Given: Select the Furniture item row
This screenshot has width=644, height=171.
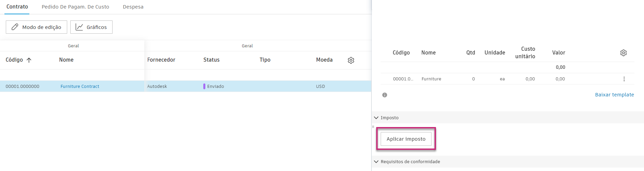Looking at the screenshot, I should coord(431,79).
